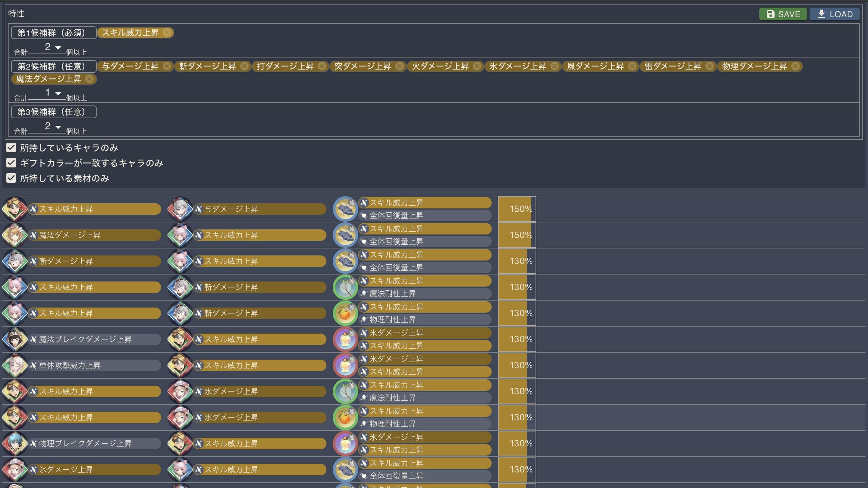Click the potion material icon in 魔法ブレイクダメージ上昇 row
This screenshot has height=488, width=868.
[x=345, y=339]
